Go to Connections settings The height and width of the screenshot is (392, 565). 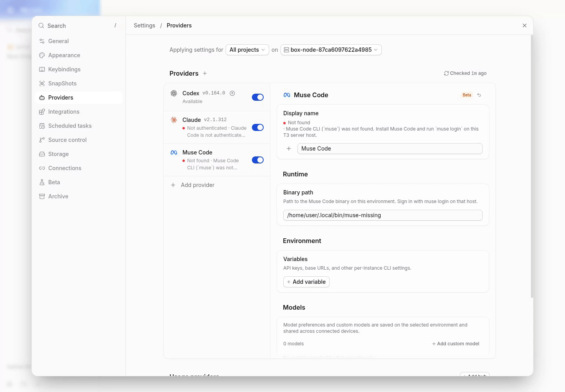pos(79,168)
